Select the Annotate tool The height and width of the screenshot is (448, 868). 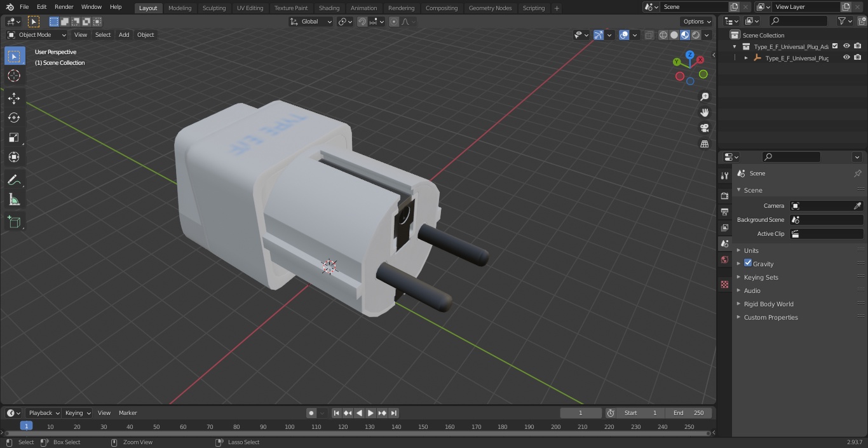(x=14, y=180)
